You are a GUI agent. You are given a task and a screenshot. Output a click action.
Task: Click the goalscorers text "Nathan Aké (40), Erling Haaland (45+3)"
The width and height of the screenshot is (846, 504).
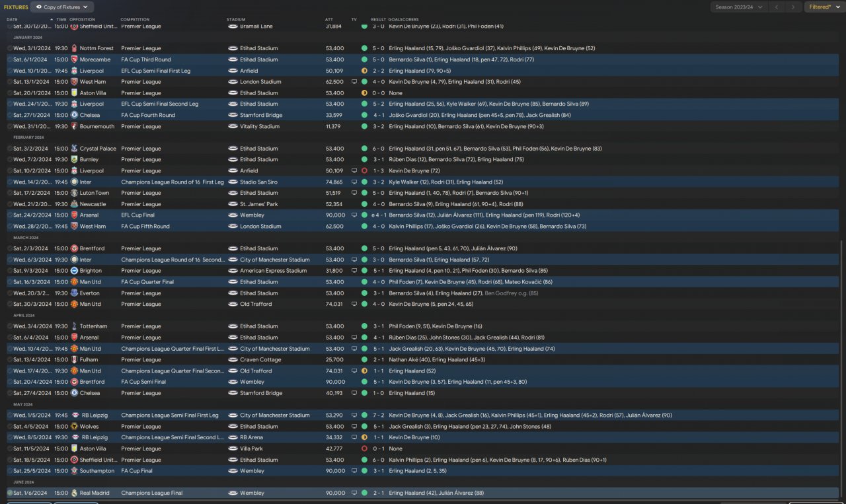click(x=438, y=359)
